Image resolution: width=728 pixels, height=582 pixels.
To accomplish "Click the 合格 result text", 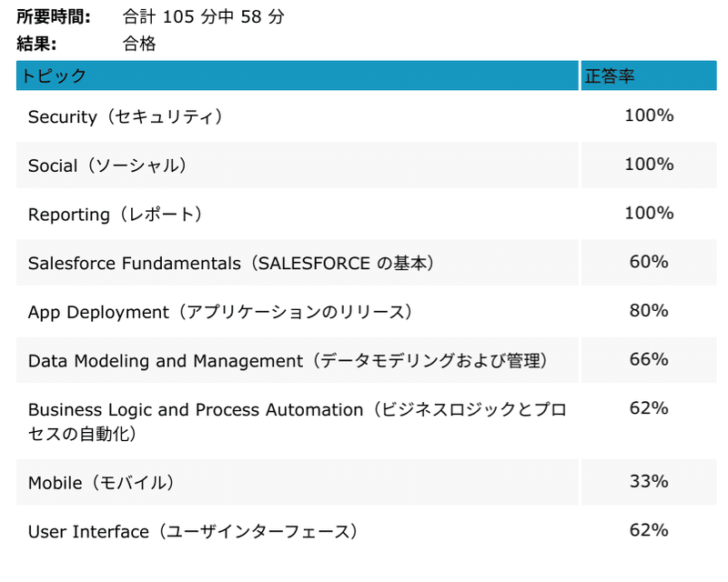I will pos(139,44).
